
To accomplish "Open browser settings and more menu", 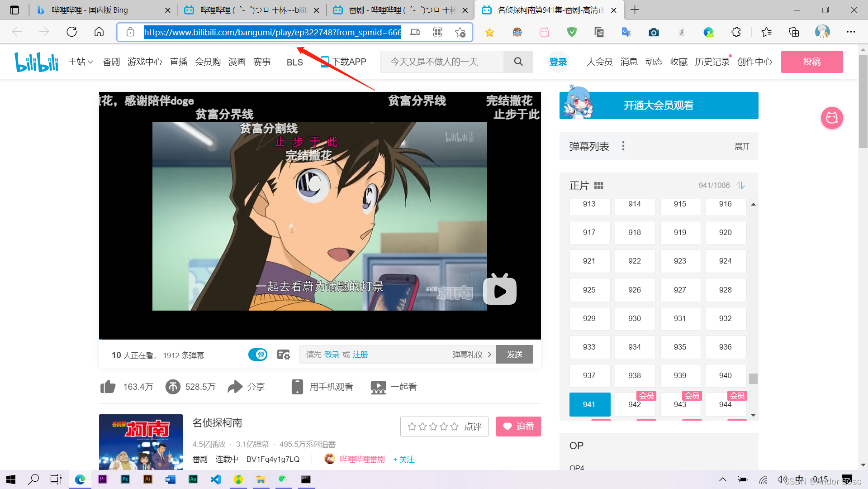I will click(851, 32).
